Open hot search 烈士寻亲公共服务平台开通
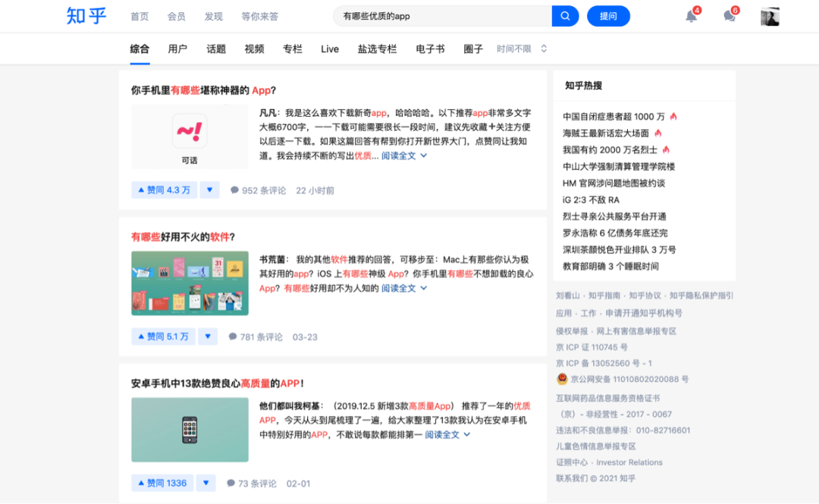 [614, 216]
